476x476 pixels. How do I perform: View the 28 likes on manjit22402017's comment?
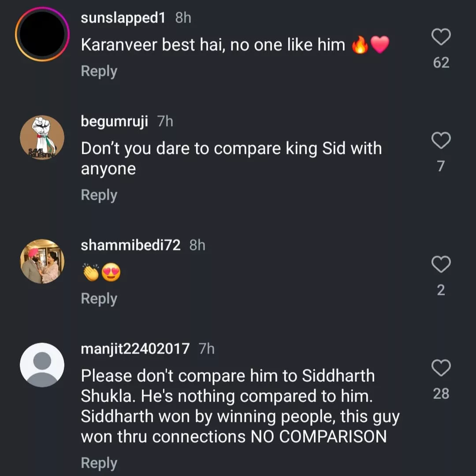pyautogui.click(x=441, y=394)
